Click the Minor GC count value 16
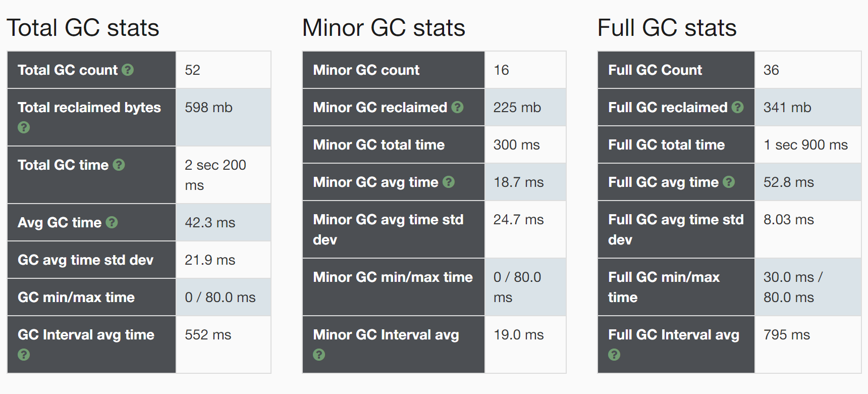 (x=501, y=70)
